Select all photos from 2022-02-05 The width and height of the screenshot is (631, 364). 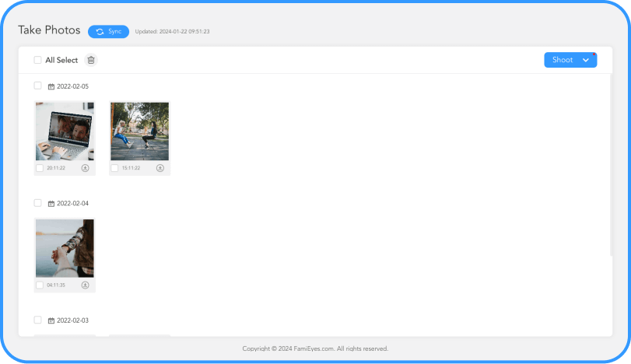pyautogui.click(x=37, y=86)
